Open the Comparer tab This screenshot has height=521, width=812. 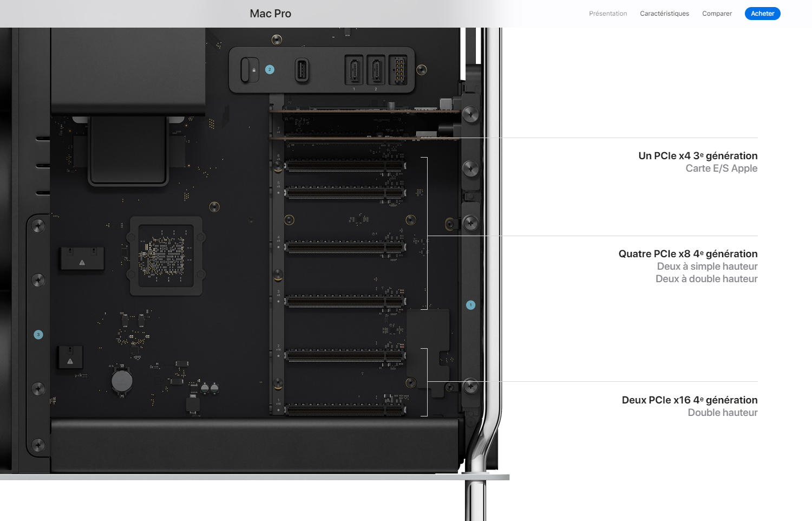click(717, 14)
